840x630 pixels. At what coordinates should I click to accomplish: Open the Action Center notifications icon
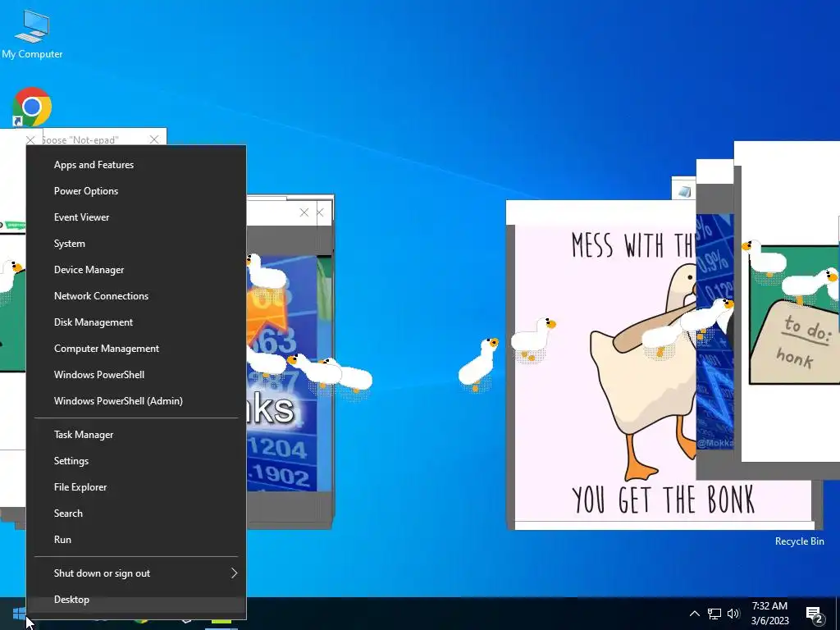pos(815,614)
